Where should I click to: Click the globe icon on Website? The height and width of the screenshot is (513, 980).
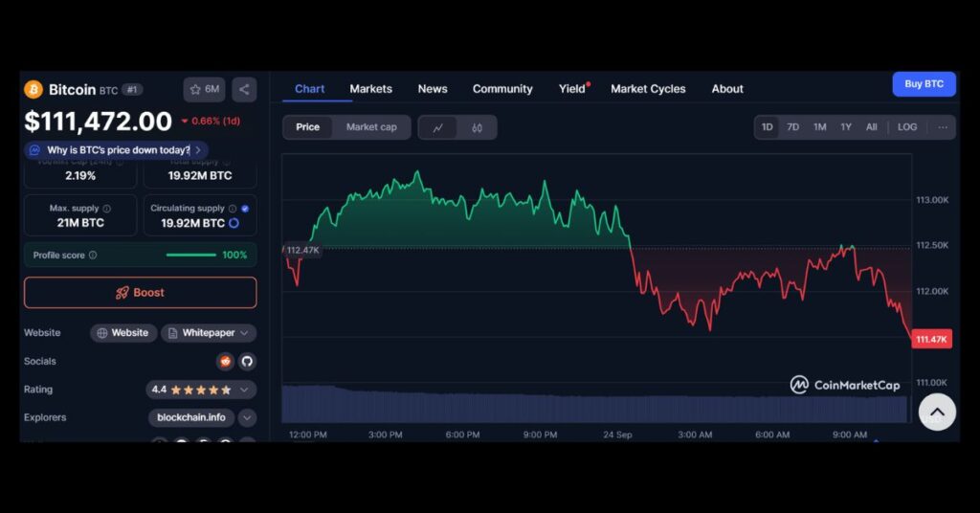coord(101,333)
